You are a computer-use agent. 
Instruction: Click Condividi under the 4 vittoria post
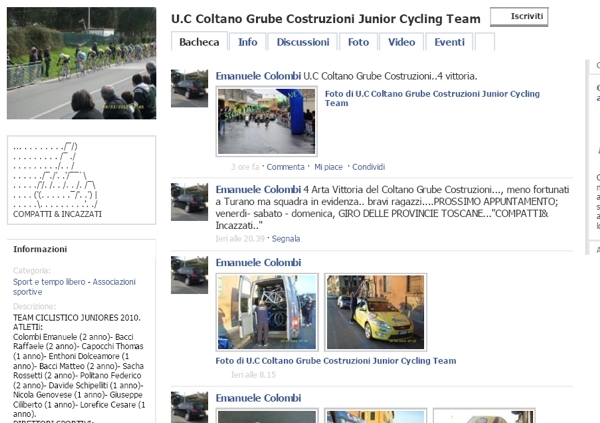point(368,167)
